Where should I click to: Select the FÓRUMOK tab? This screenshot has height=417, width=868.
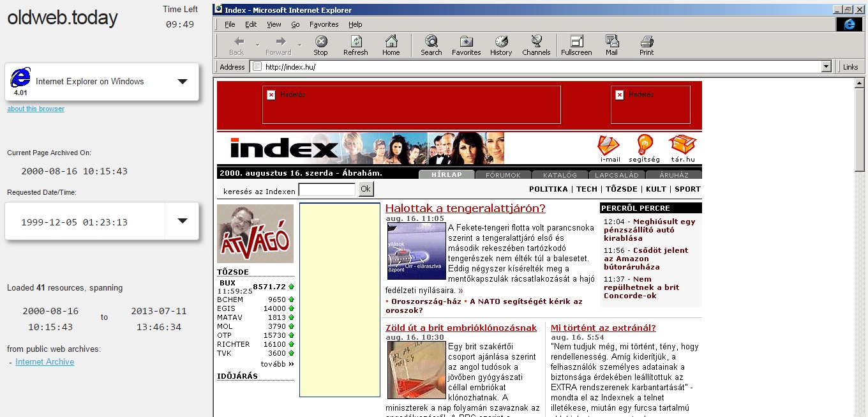(503, 175)
